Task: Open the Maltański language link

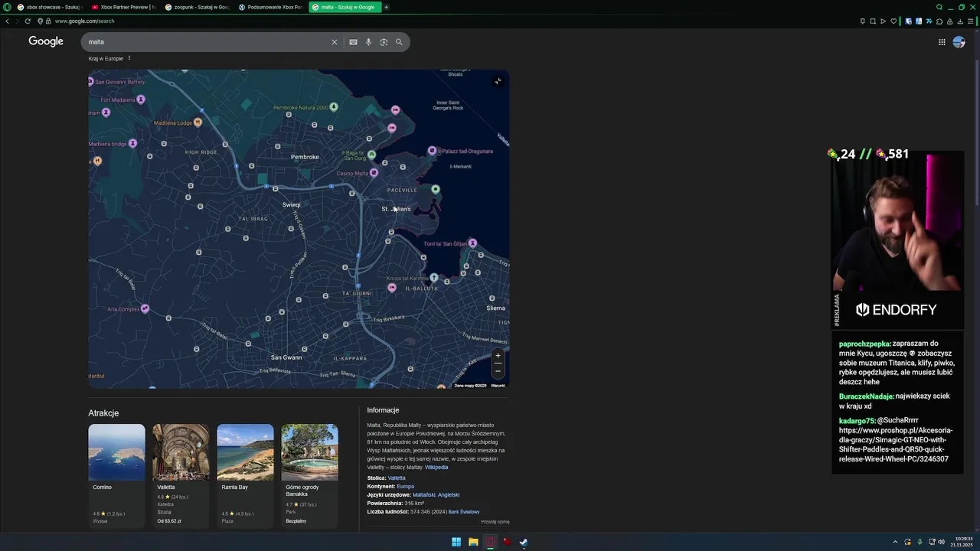Action: pos(423,495)
